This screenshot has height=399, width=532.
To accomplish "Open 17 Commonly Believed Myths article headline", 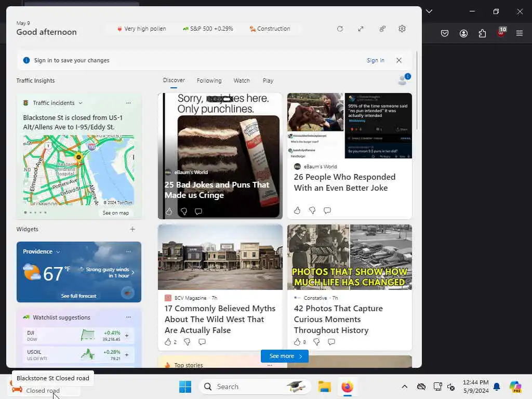I will [x=220, y=320].
